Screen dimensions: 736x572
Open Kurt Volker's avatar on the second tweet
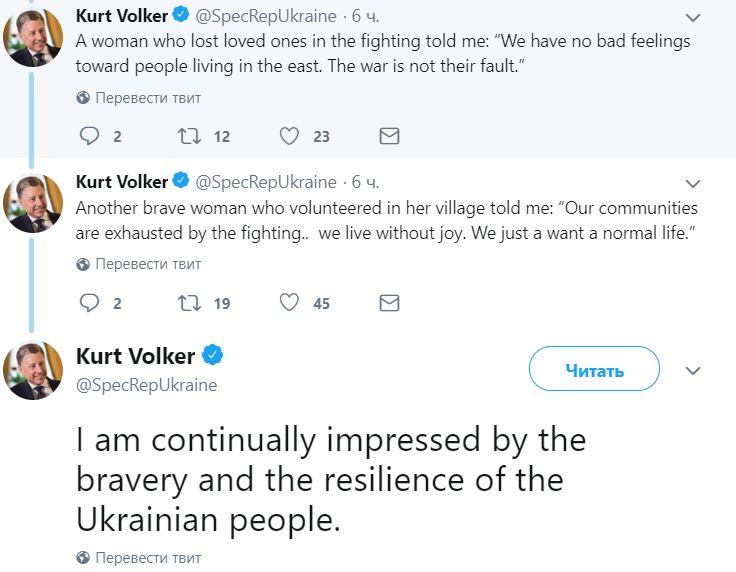[33, 203]
